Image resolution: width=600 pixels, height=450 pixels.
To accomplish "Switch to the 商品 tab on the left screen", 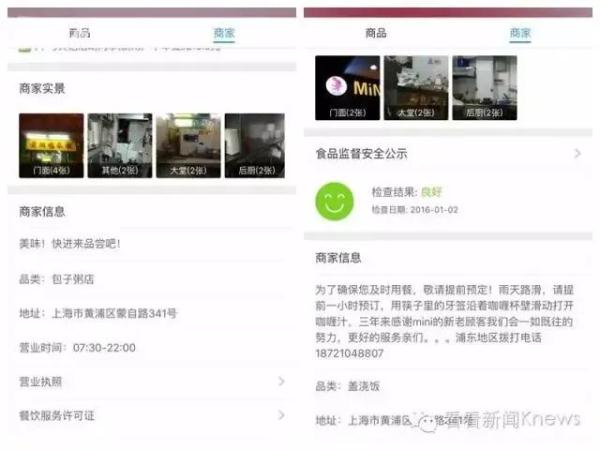I will (79, 33).
